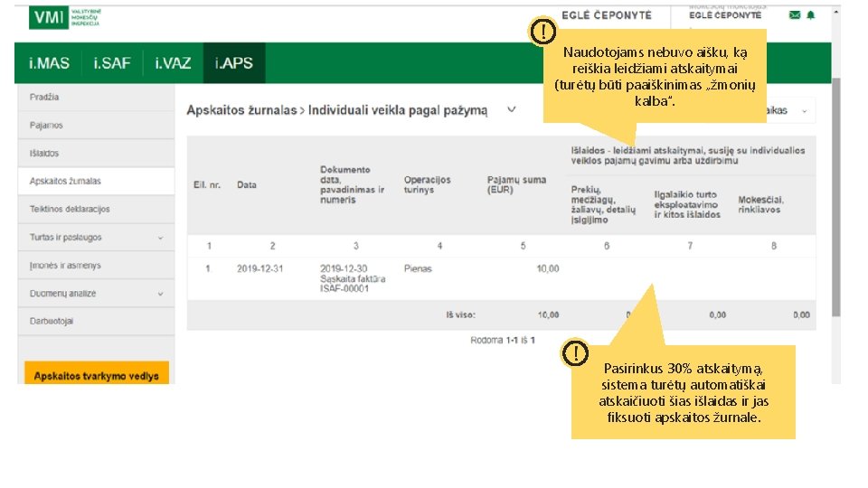
Task: Click the Rodoma 1-1 iš 1 pager text
Action: (x=503, y=341)
